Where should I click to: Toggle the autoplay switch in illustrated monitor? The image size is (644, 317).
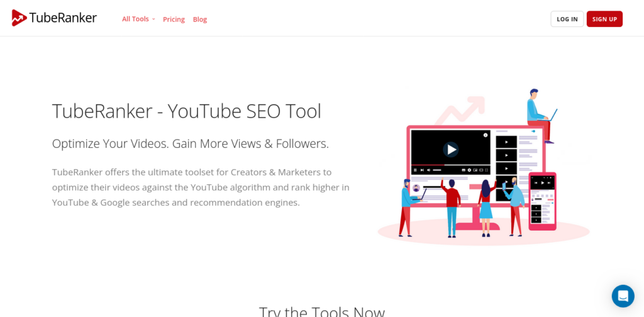[x=533, y=131]
